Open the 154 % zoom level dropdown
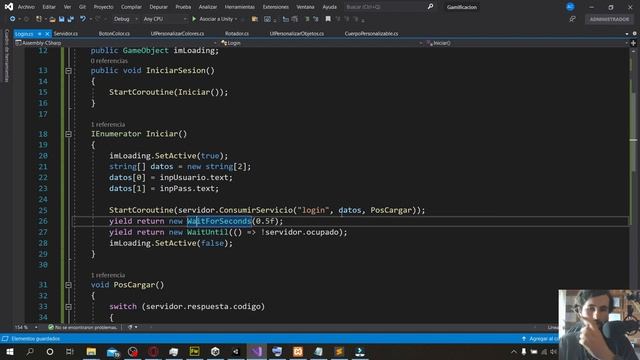Image resolution: width=640 pixels, height=360 pixels. pos(26,327)
